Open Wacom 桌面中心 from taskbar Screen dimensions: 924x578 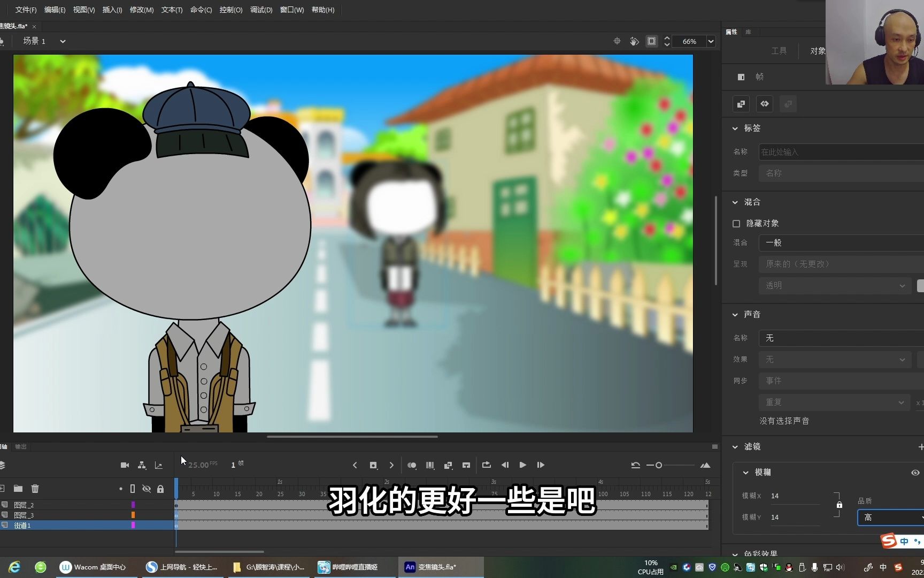click(94, 567)
